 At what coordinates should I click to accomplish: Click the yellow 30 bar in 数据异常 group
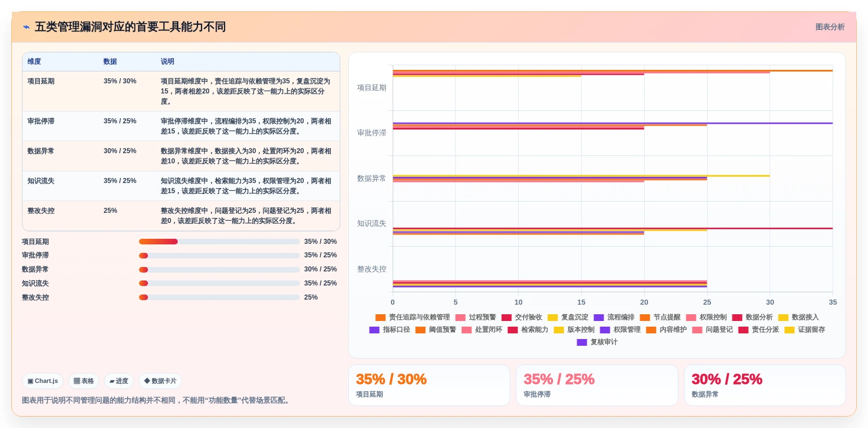tap(581, 176)
